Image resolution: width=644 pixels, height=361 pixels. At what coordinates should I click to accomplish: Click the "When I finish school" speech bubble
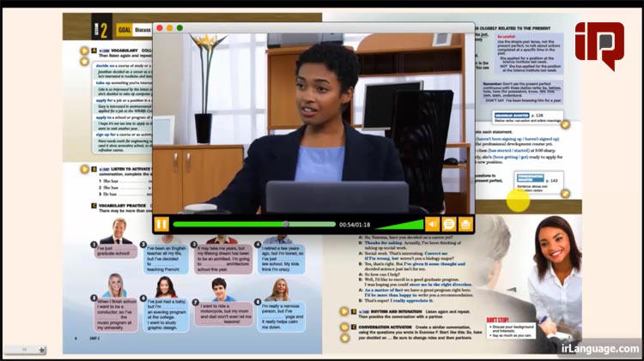coord(117,315)
